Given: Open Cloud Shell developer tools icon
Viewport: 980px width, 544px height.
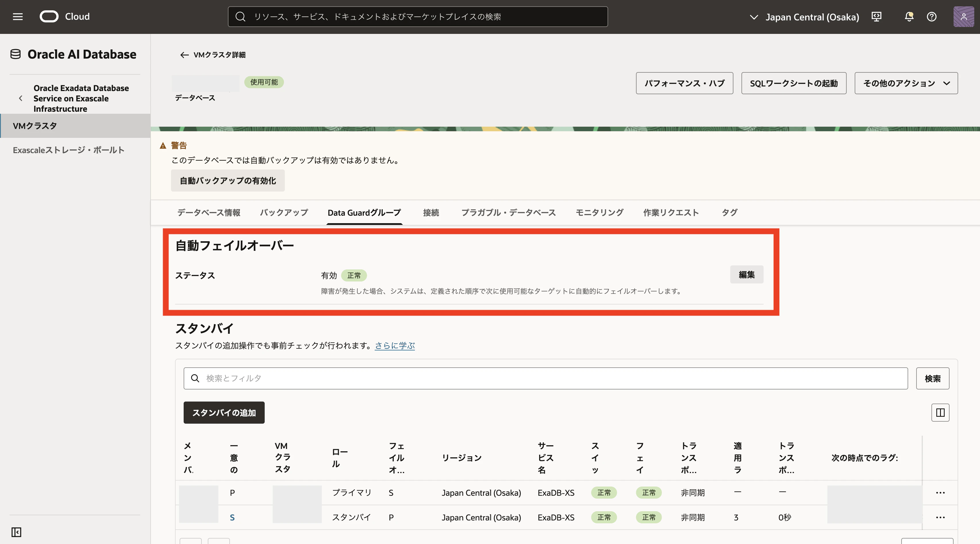Looking at the screenshot, I should (x=877, y=17).
